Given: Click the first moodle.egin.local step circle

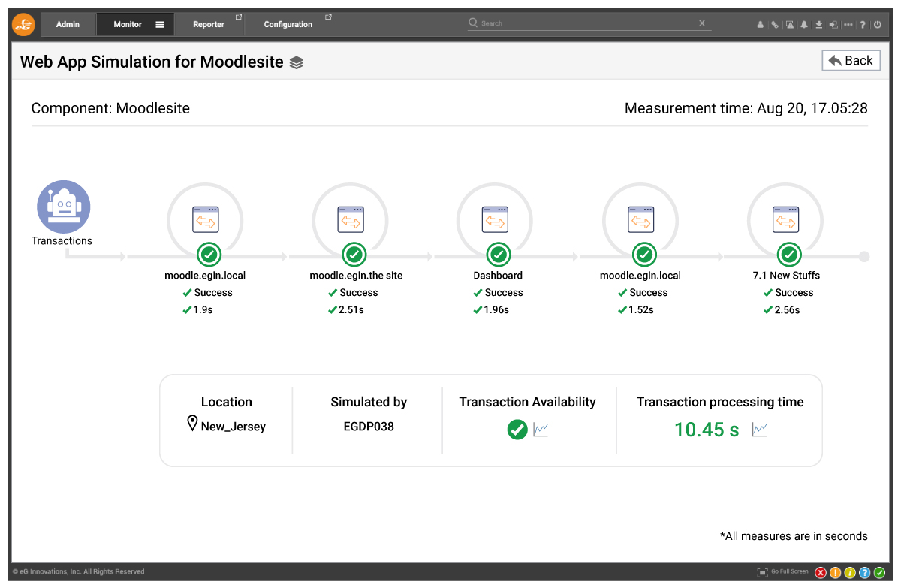Looking at the screenshot, I should [x=205, y=221].
